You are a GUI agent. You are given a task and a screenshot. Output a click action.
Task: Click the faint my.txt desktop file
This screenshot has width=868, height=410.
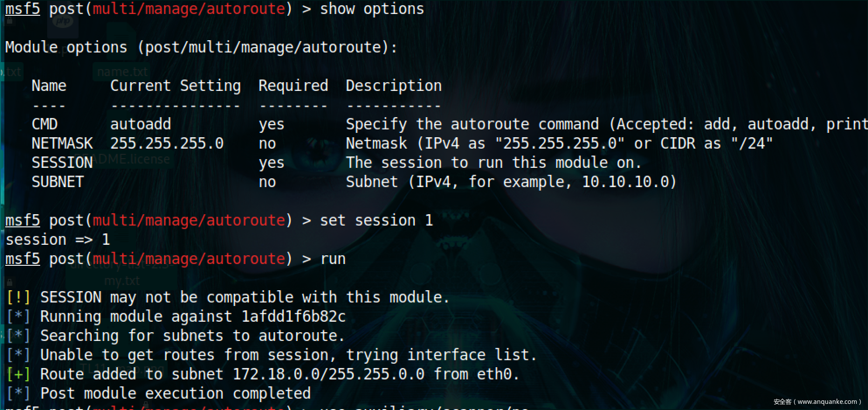coord(122,281)
